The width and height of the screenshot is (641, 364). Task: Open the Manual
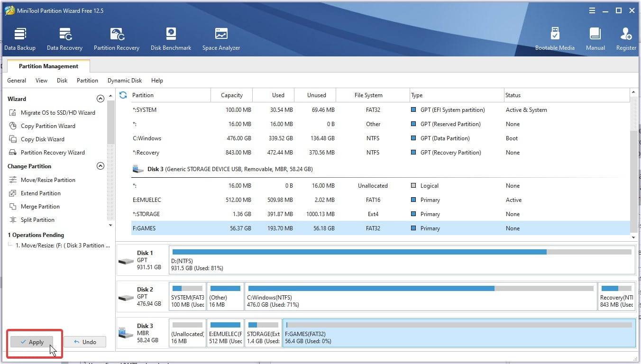coord(595,38)
